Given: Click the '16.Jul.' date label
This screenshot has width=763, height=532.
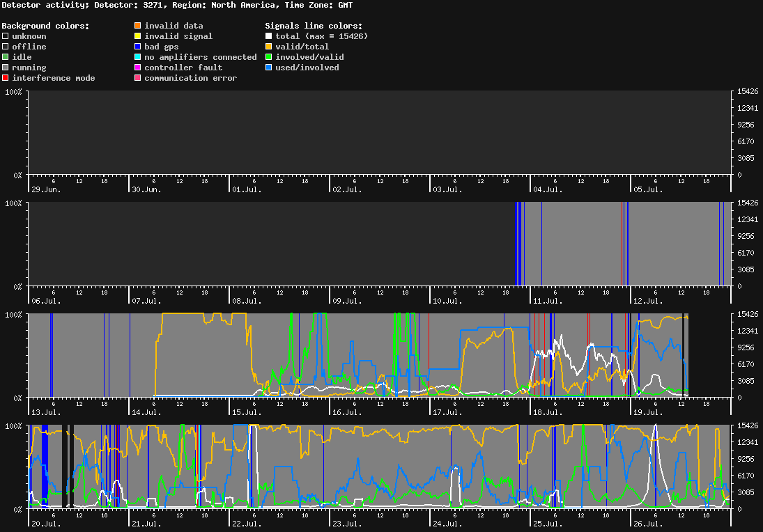Looking at the screenshot, I should [348, 412].
